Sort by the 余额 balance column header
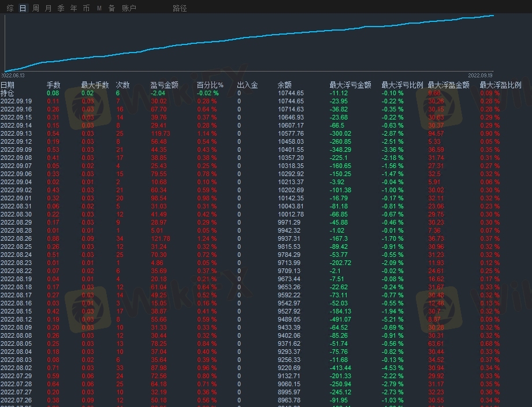The height and width of the screenshot is (407, 532). (x=284, y=85)
